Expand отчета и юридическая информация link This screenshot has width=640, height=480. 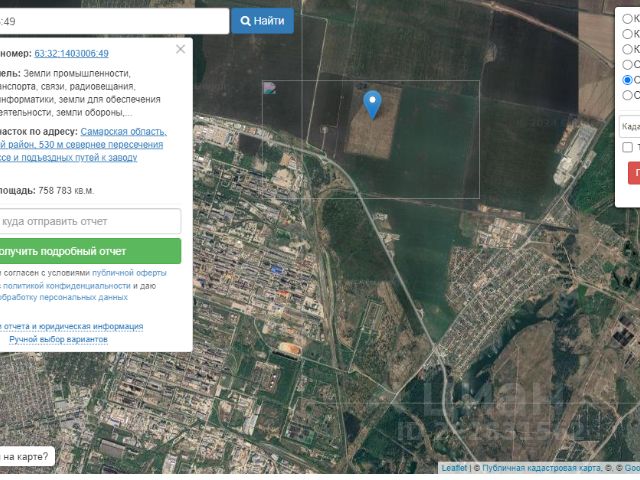pos(71,327)
